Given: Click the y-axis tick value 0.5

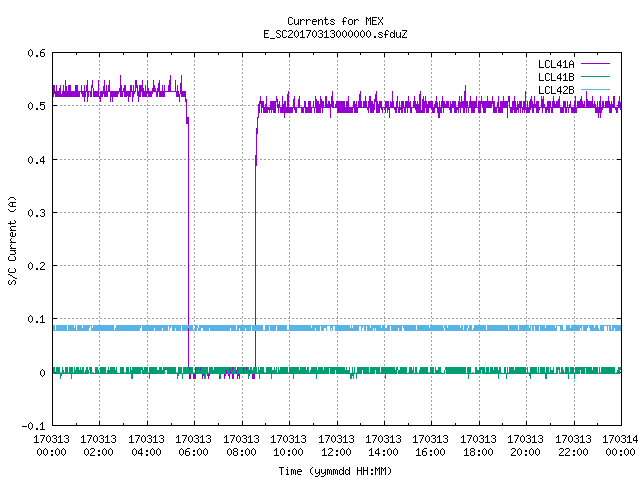Looking at the screenshot, I should (36, 106).
